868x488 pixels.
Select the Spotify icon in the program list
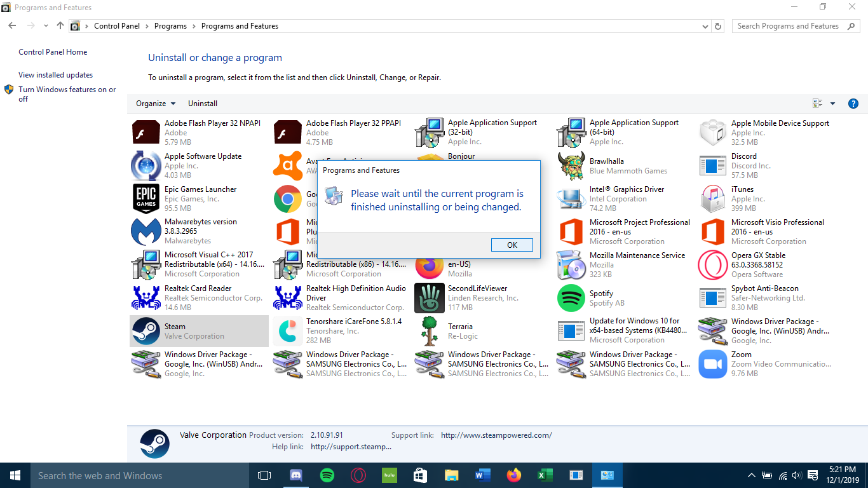point(571,298)
